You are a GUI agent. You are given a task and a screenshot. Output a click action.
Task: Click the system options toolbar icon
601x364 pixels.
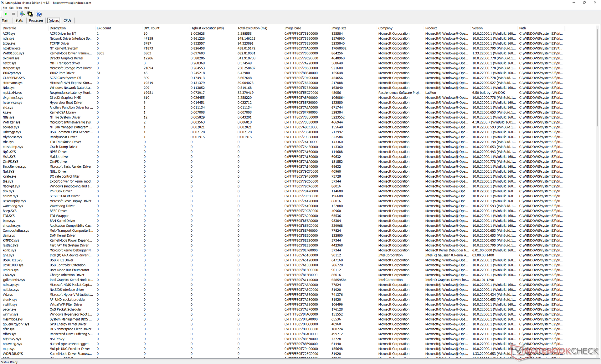point(22,14)
